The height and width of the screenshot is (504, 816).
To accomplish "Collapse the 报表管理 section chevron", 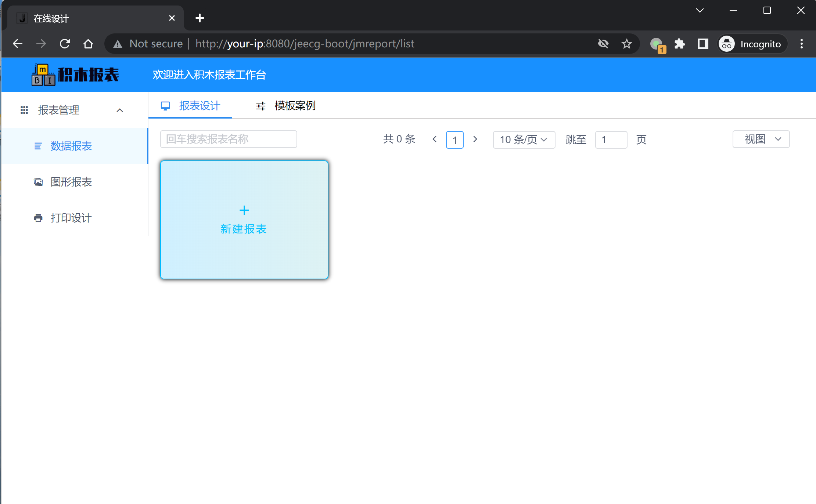I will tap(119, 110).
